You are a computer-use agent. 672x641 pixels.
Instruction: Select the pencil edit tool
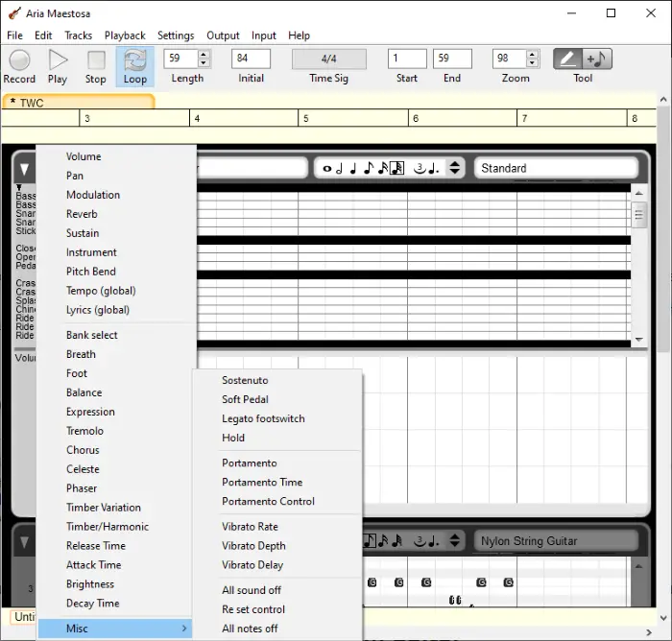[567, 59]
